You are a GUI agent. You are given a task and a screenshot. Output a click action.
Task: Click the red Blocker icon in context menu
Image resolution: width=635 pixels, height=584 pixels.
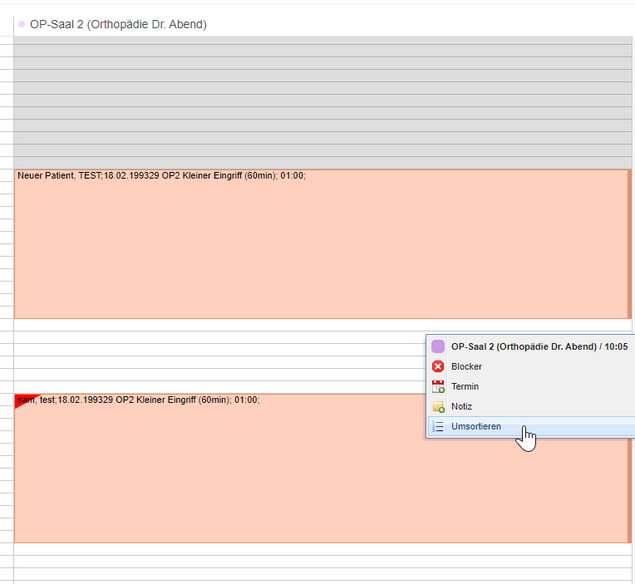pyautogui.click(x=438, y=367)
